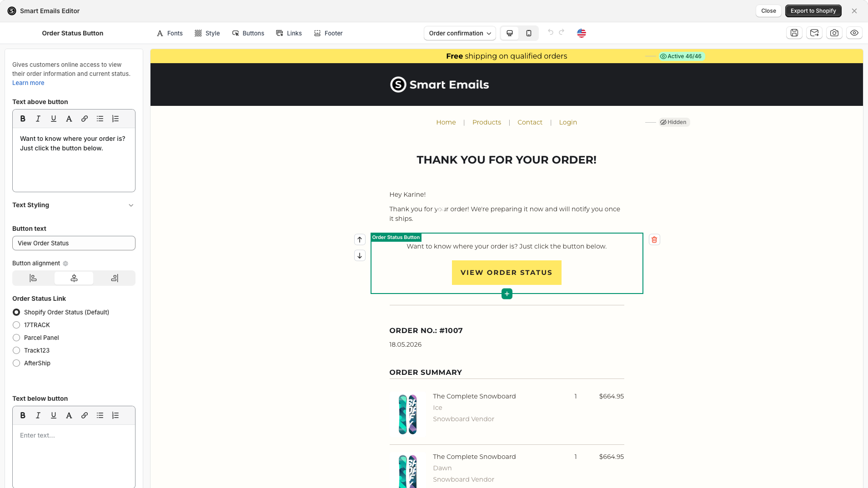Select AfterShip as order status link
The height and width of the screenshot is (488, 868).
click(x=16, y=363)
